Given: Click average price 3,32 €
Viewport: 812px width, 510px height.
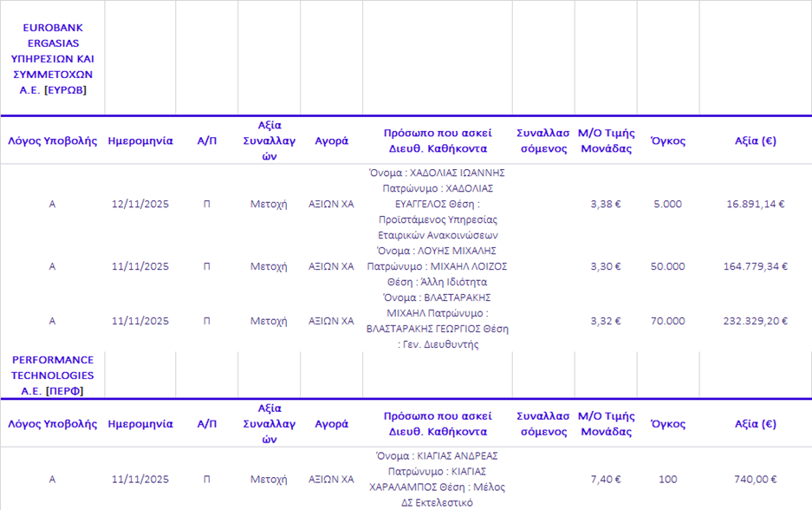Looking at the screenshot, I should tap(606, 321).
